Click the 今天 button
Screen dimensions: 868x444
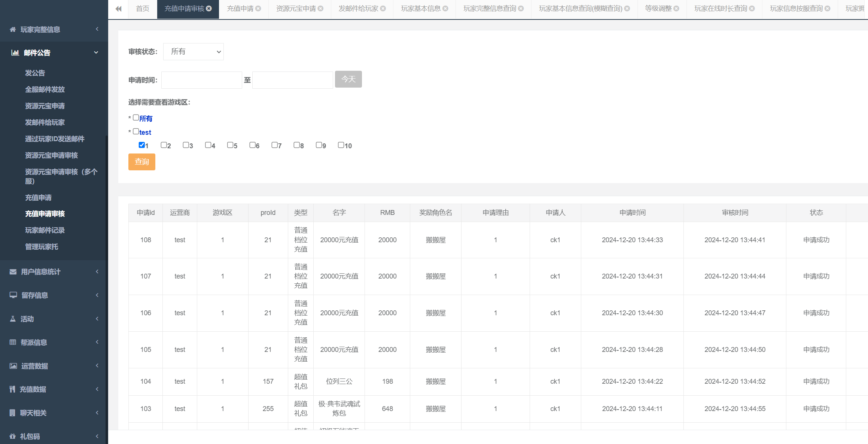click(x=348, y=79)
